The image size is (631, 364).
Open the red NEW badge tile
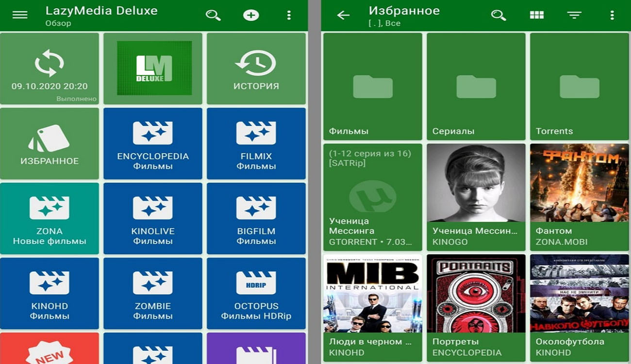(x=50, y=348)
